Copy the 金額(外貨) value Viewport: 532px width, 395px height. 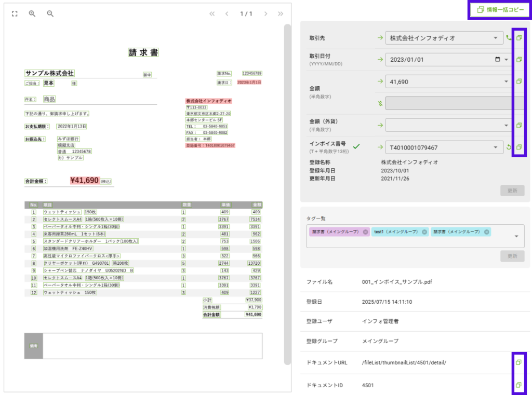[519, 125]
